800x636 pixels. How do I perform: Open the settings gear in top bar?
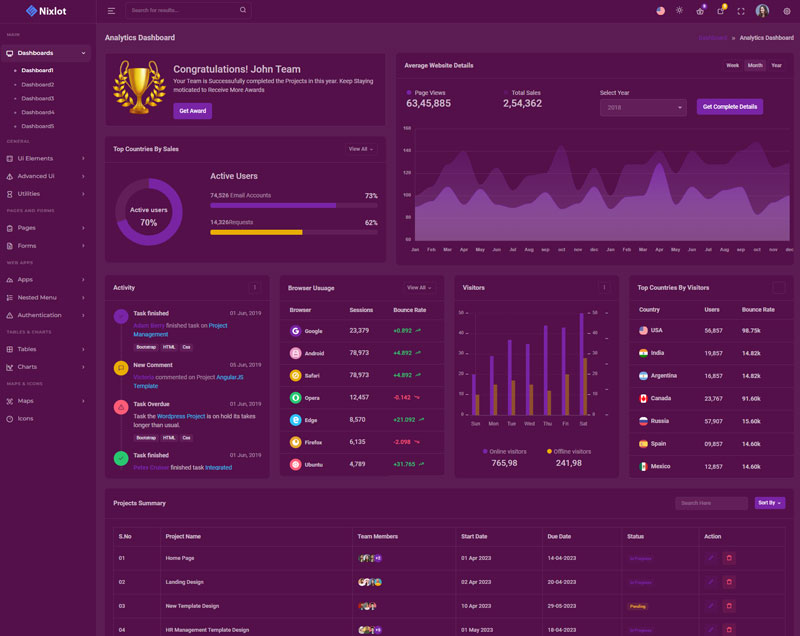tap(787, 11)
